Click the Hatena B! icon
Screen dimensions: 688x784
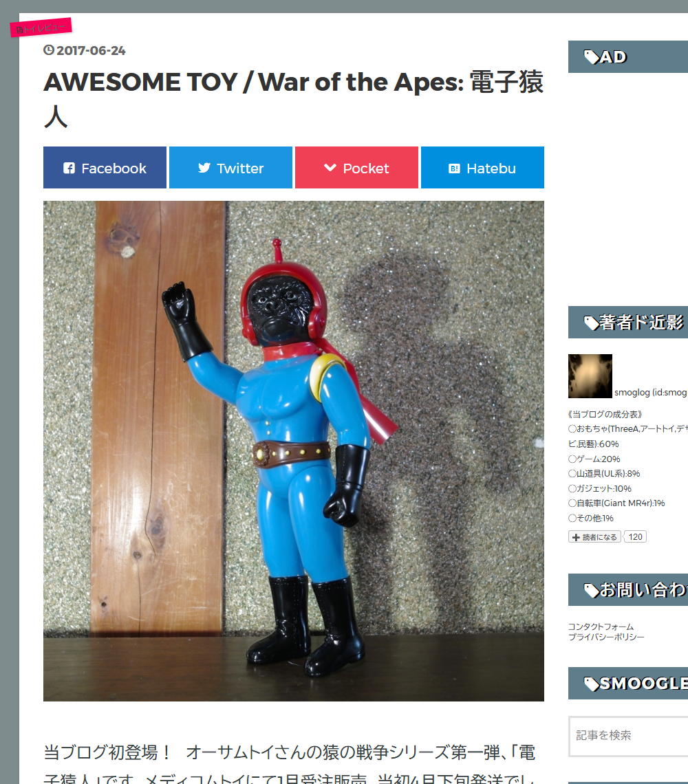click(x=454, y=168)
